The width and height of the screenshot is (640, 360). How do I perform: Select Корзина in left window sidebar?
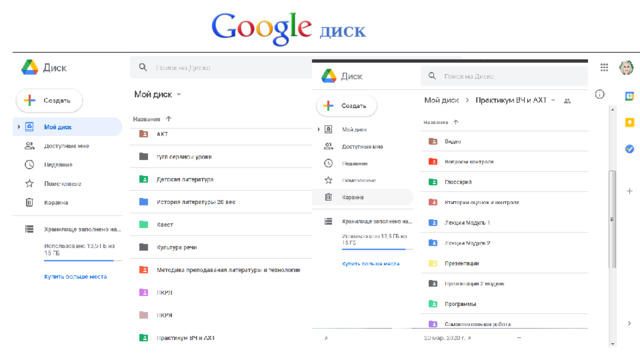[68, 202]
